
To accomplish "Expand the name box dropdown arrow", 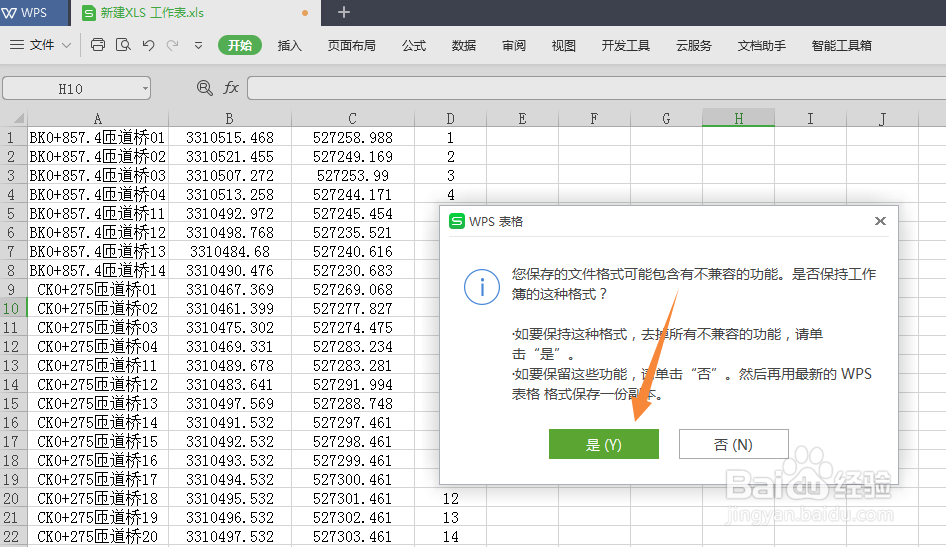I will 145,89.
